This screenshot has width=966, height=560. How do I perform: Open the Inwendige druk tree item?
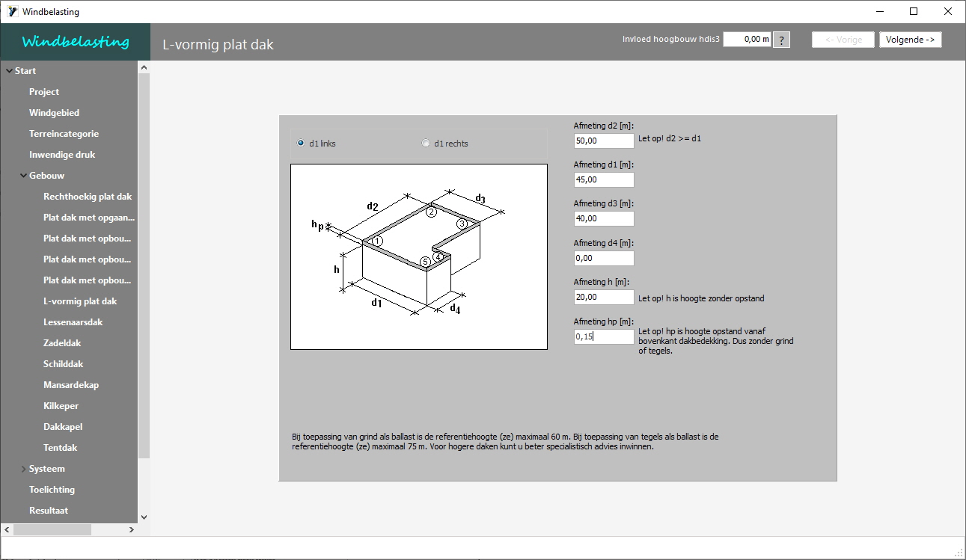pyautogui.click(x=62, y=155)
